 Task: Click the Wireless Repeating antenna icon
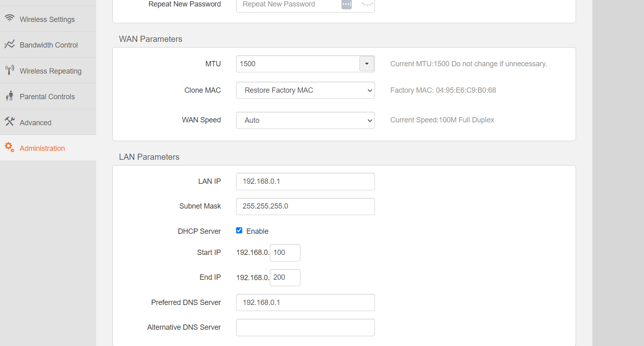point(9,70)
